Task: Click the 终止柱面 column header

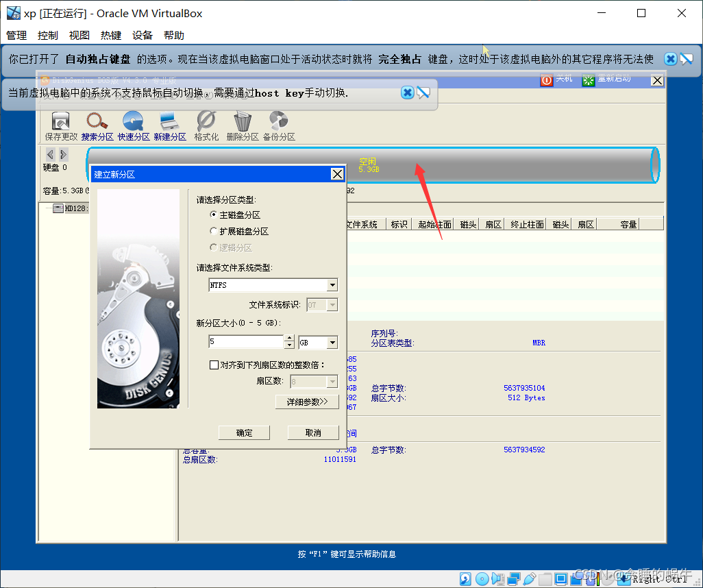Action: (x=527, y=224)
